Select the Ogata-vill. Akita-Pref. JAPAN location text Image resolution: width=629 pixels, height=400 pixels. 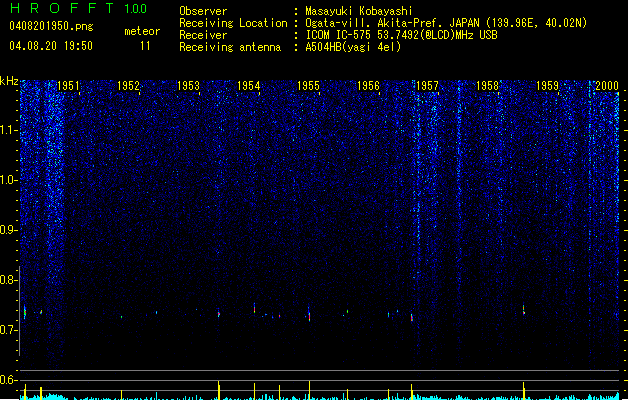point(446,23)
